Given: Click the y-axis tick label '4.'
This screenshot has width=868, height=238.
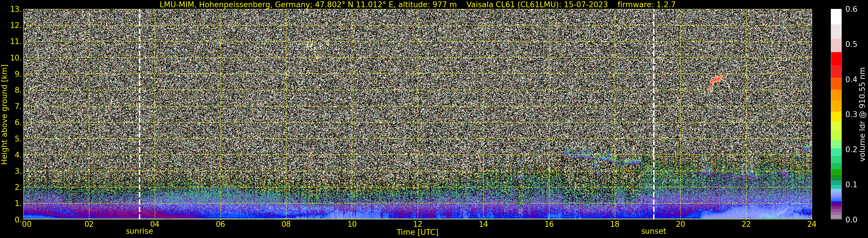Looking at the screenshot, I should point(18,155).
